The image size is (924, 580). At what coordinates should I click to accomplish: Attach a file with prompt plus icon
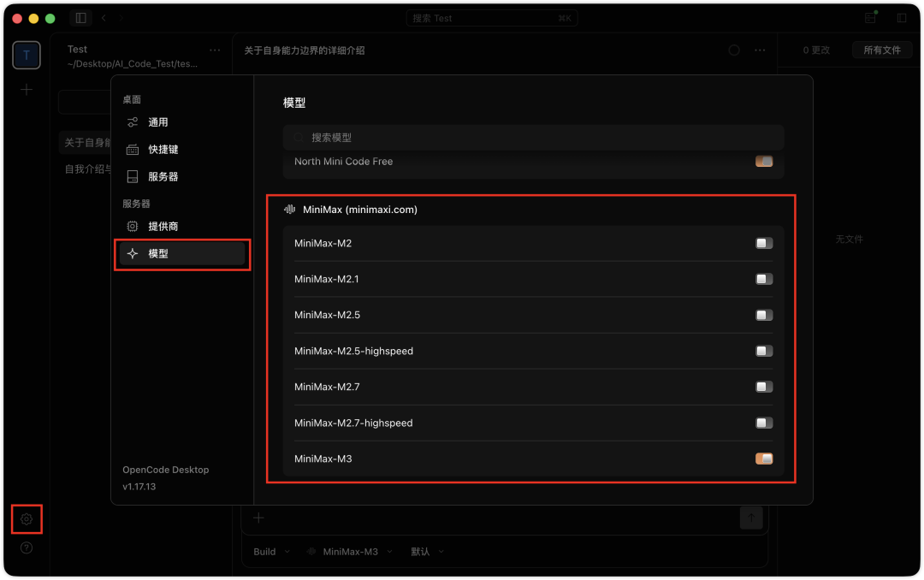258,518
